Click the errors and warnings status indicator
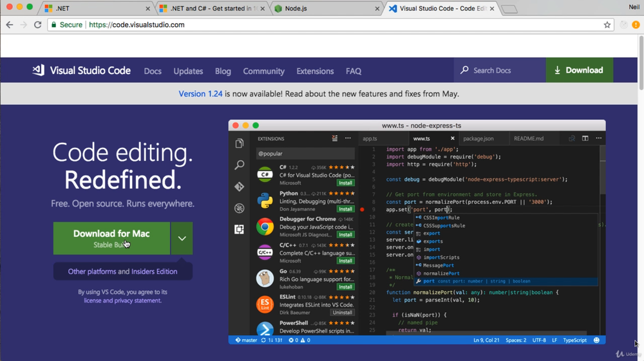Screen dimensions: 644x361 (299, 340)
